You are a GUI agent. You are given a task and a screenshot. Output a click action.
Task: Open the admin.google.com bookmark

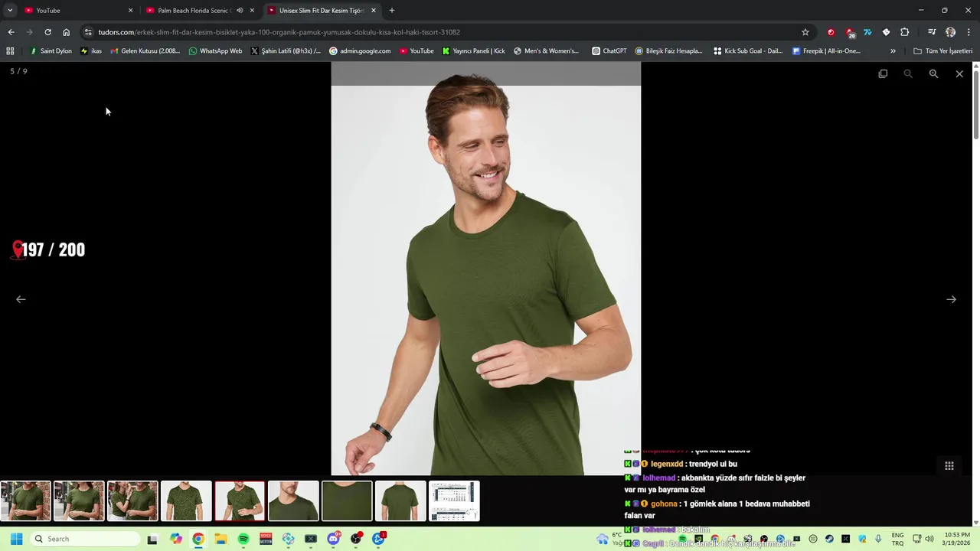[360, 51]
